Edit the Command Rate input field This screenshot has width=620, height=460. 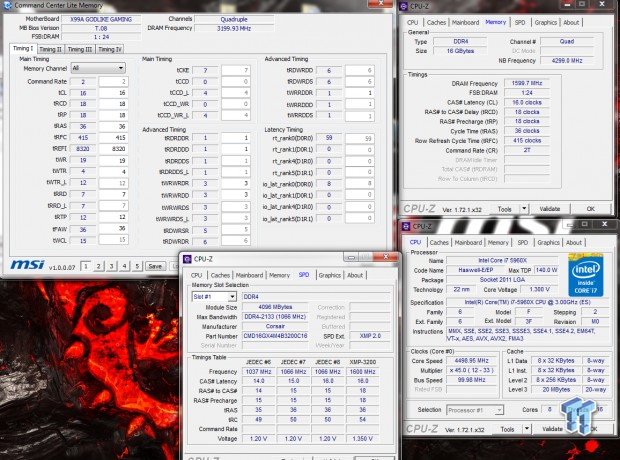pos(113,81)
